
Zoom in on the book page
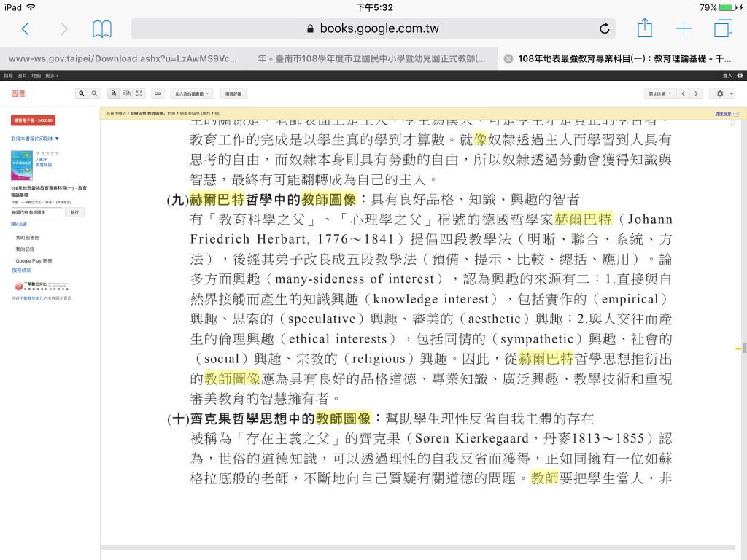tap(82, 93)
